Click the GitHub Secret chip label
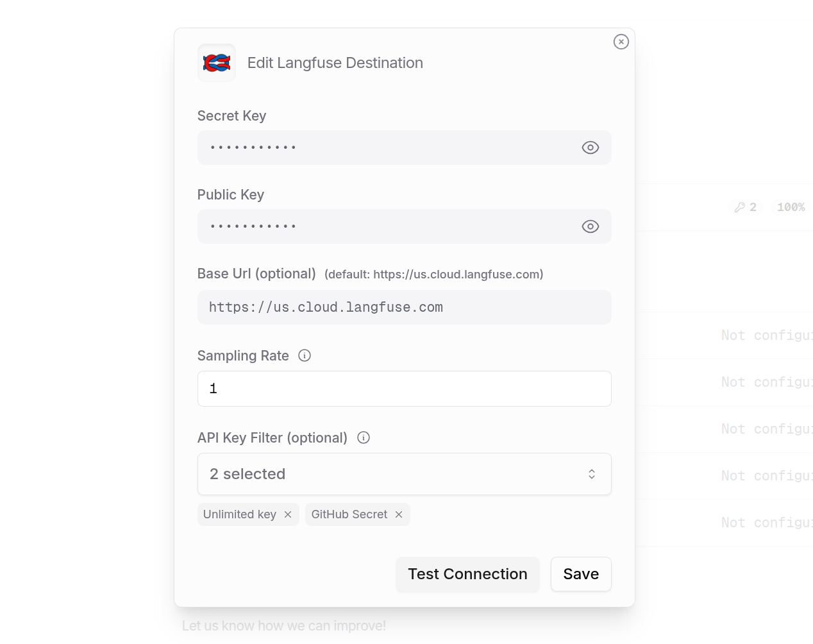Viewport: 813px width, 644px height. 349,514
